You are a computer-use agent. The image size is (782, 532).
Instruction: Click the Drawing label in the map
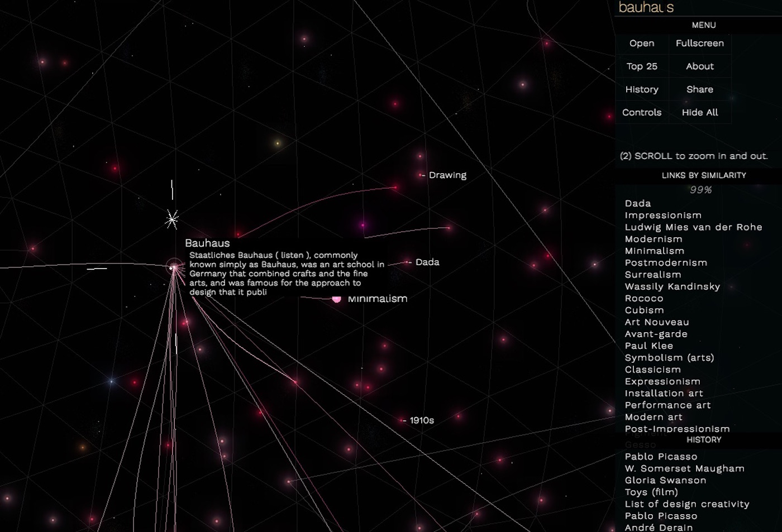click(x=447, y=175)
